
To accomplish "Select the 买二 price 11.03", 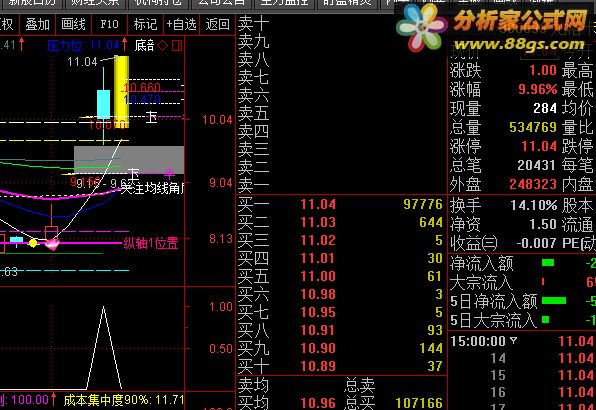I will [x=318, y=222].
